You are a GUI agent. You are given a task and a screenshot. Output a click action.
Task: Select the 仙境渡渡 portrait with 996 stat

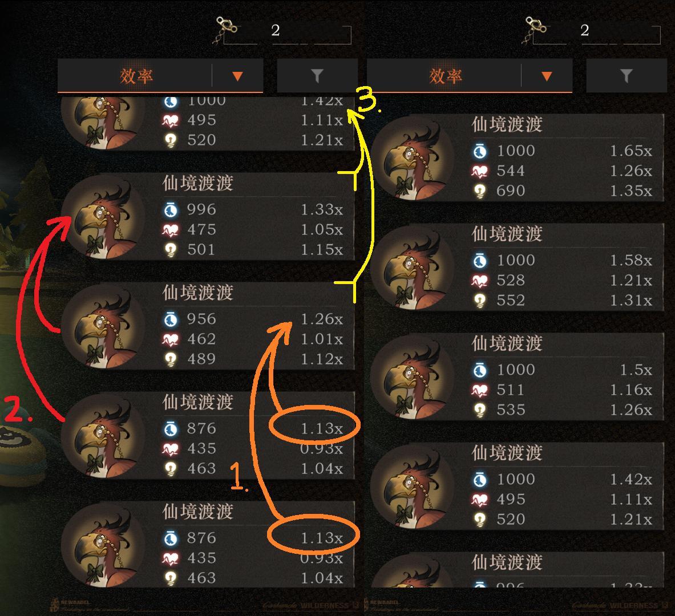coord(103,217)
